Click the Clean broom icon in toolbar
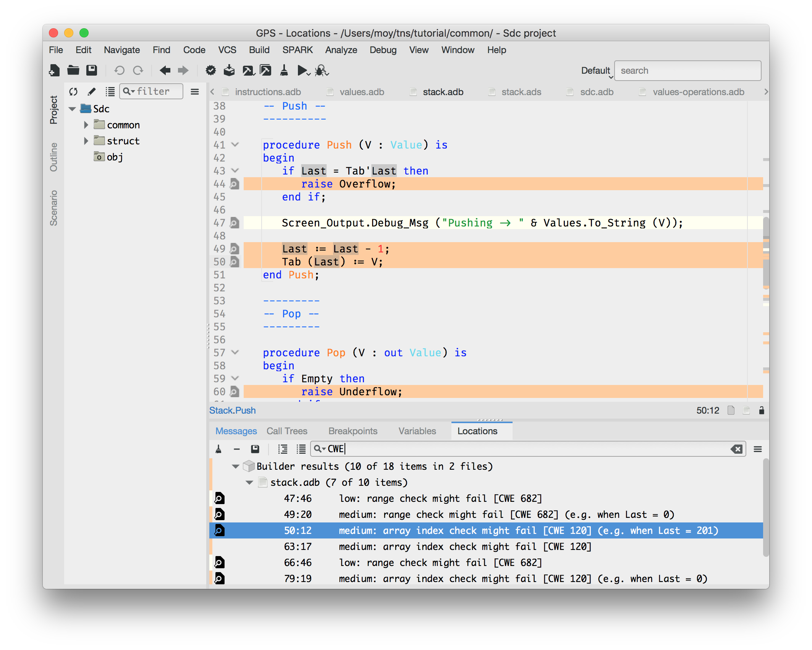The image size is (812, 650). [x=284, y=70]
